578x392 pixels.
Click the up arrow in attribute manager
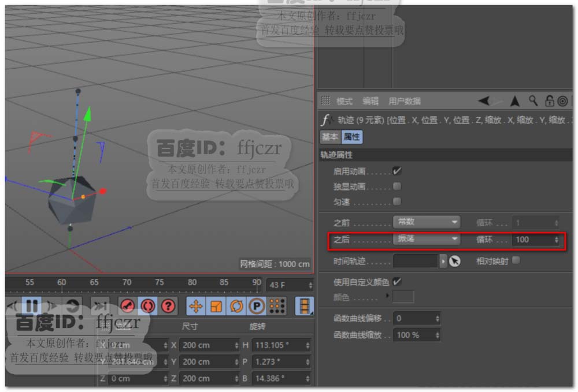click(x=515, y=100)
